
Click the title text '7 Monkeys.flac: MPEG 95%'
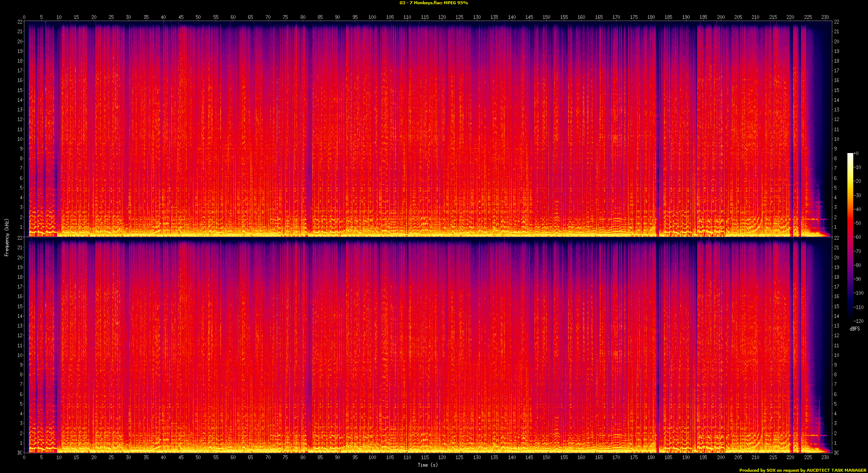tap(434, 3)
